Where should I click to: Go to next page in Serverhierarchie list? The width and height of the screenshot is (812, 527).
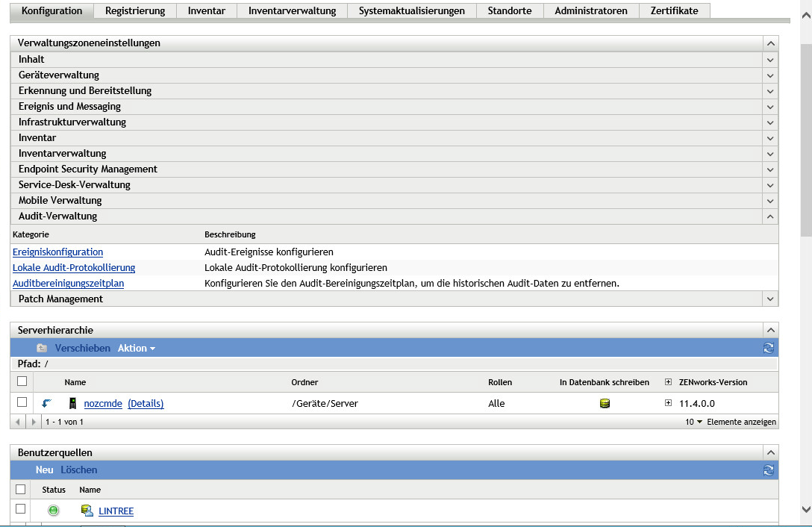pos(34,422)
